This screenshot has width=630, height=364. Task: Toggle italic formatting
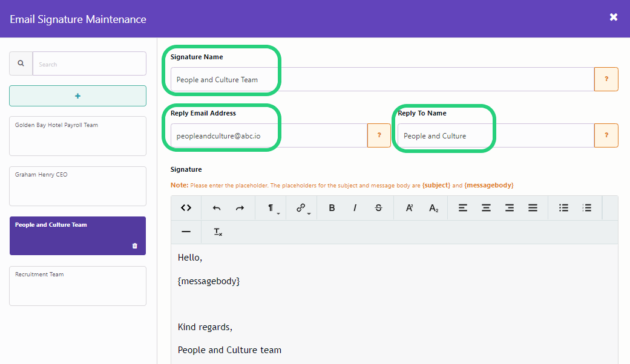click(x=355, y=208)
